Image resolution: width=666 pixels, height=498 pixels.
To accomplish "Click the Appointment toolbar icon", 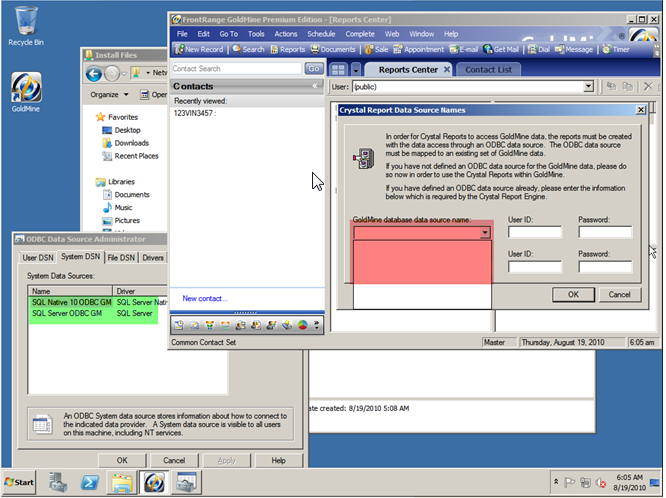I will (x=418, y=48).
